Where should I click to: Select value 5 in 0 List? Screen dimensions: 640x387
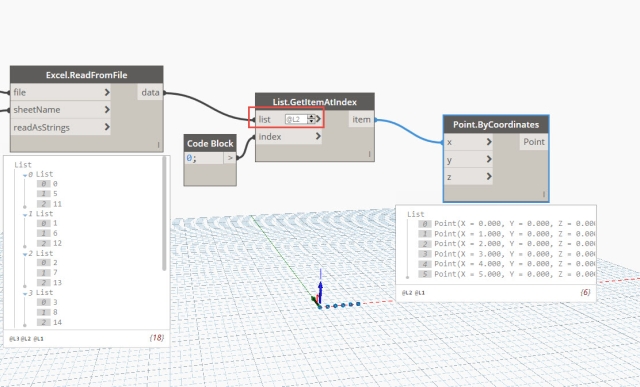click(55, 194)
